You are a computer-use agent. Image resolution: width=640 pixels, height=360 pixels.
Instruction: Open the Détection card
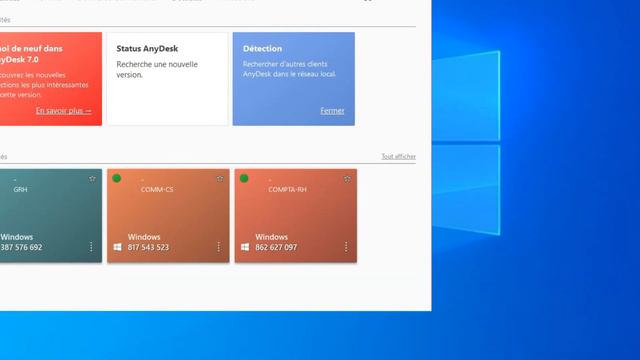click(x=293, y=79)
